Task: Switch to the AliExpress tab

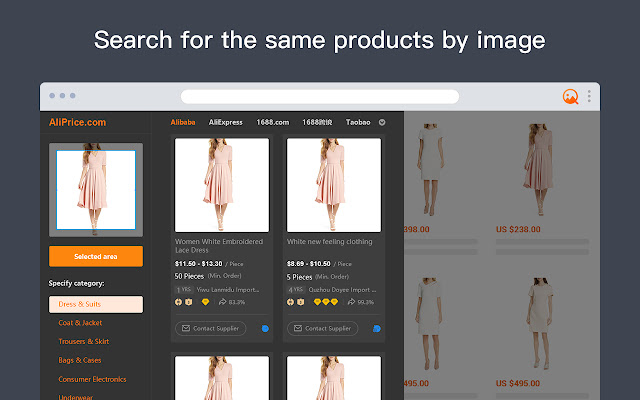Action: pos(226,122)
